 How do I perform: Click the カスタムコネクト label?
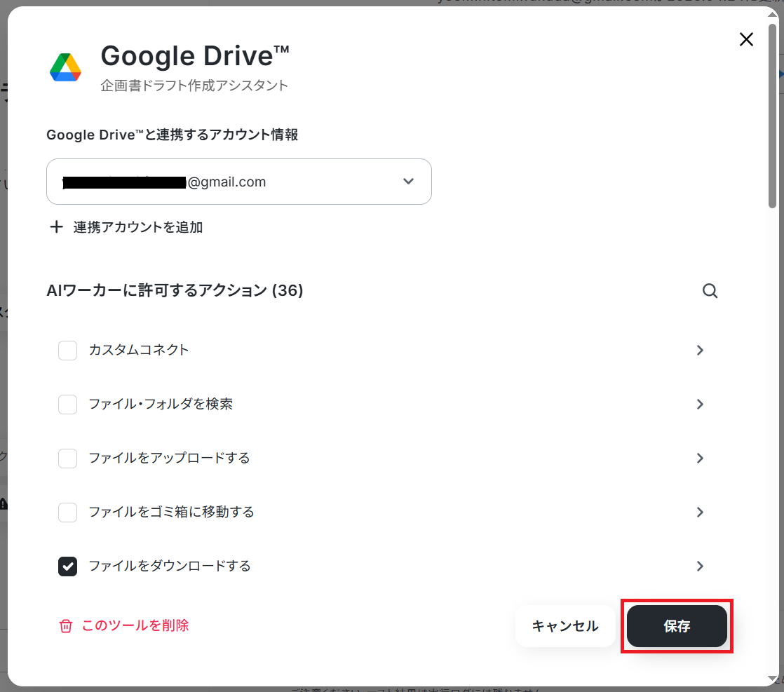[139, 350]
